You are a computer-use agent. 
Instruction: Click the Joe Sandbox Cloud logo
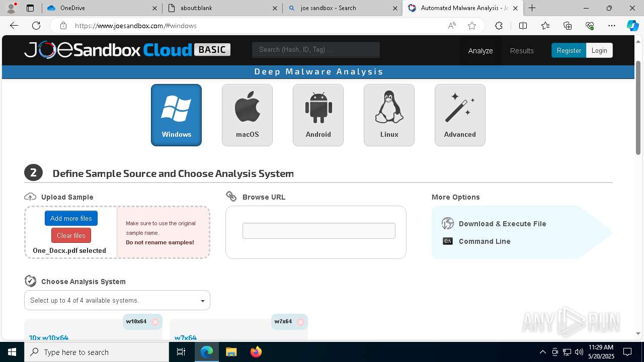click(x=127, y=50)
